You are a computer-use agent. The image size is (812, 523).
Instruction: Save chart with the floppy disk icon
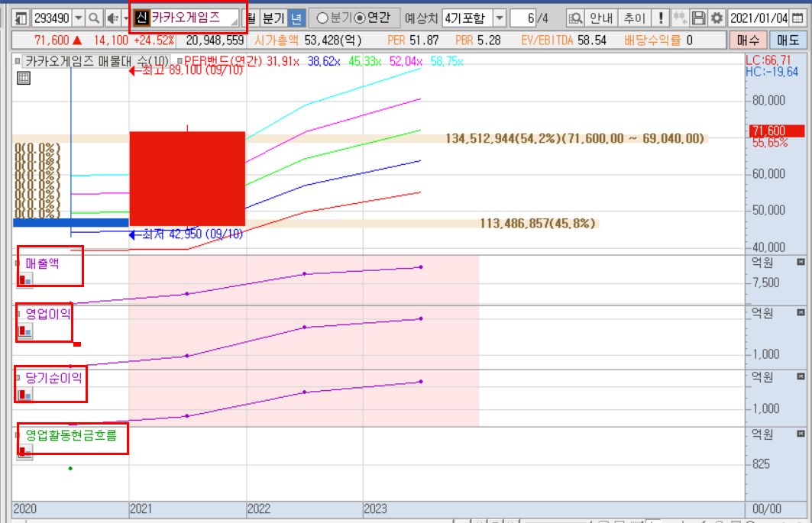coord(698,18)
